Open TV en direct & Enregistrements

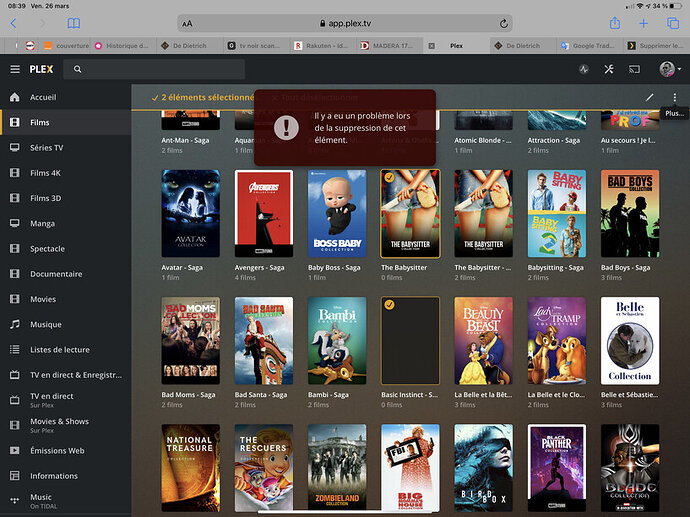click(66, 375)
